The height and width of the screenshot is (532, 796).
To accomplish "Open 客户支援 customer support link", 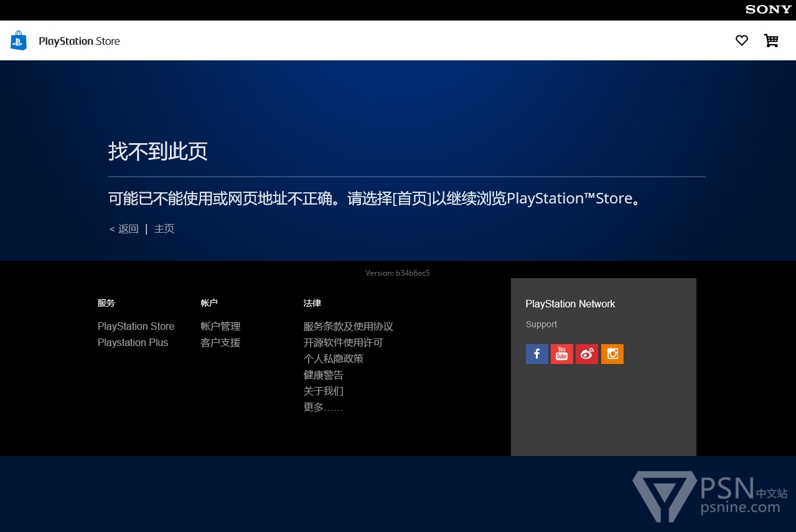I will pyautogui.click(x=220, y=343).
